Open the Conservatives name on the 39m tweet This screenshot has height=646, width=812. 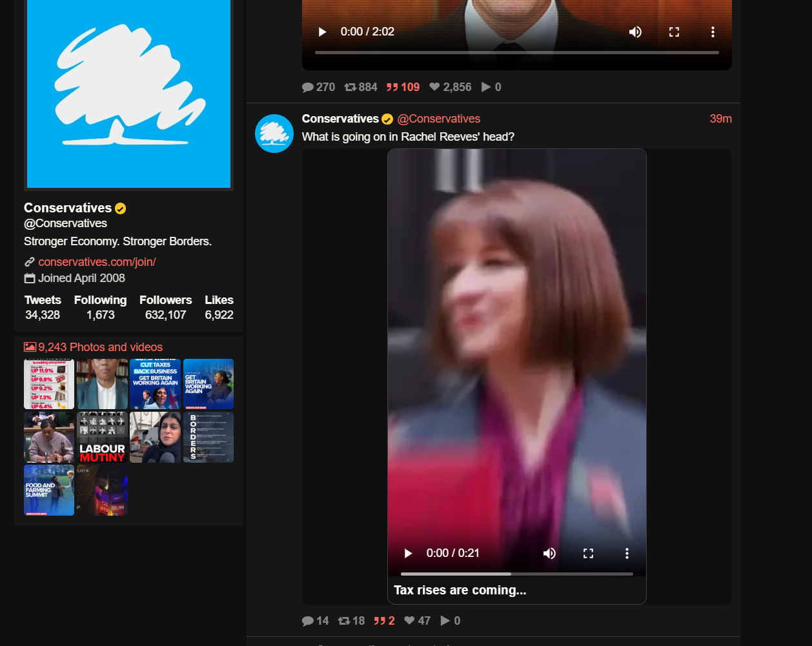point(340,119)
